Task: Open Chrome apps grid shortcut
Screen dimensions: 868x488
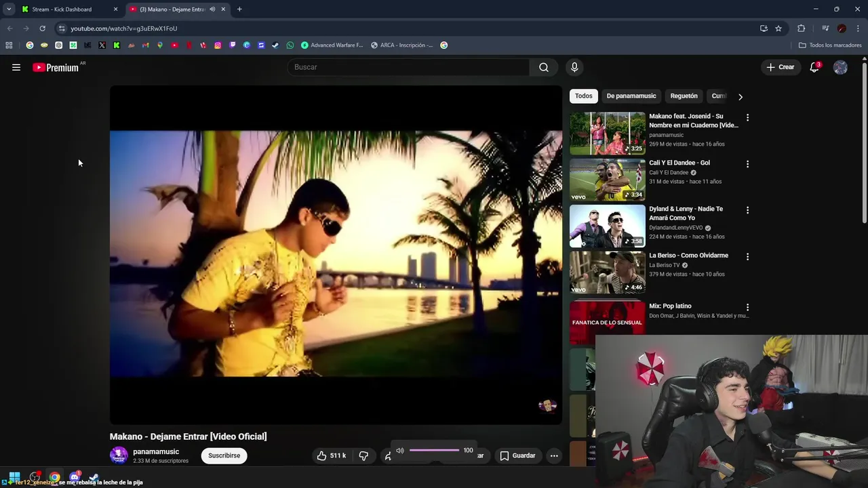Action: [9, 45]
